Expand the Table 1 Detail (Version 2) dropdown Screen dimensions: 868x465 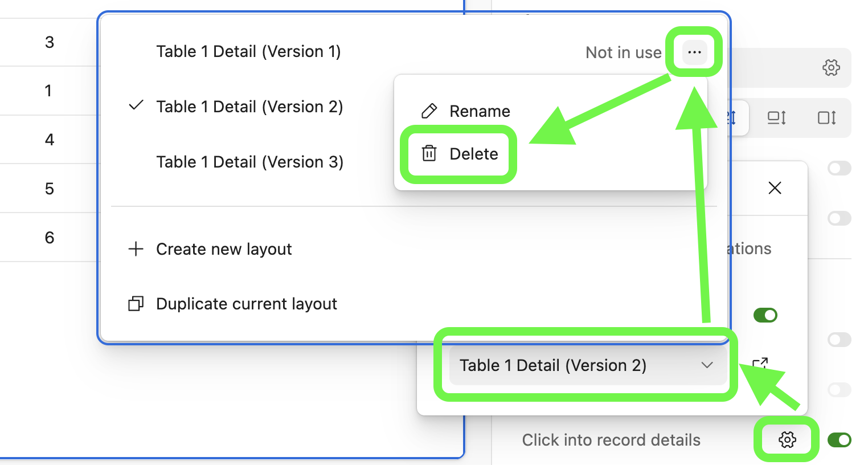click(x=587, y=365)
